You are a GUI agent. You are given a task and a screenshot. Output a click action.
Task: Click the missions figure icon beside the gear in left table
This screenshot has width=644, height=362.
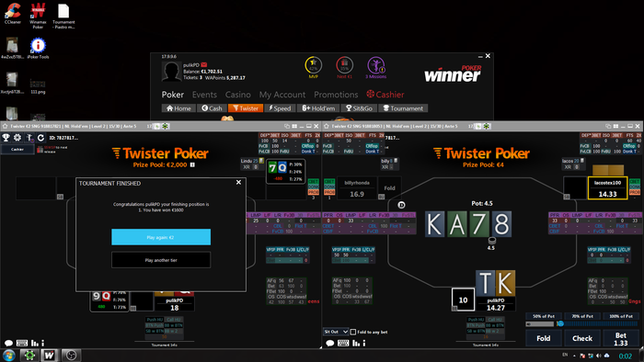coord(29,138)
